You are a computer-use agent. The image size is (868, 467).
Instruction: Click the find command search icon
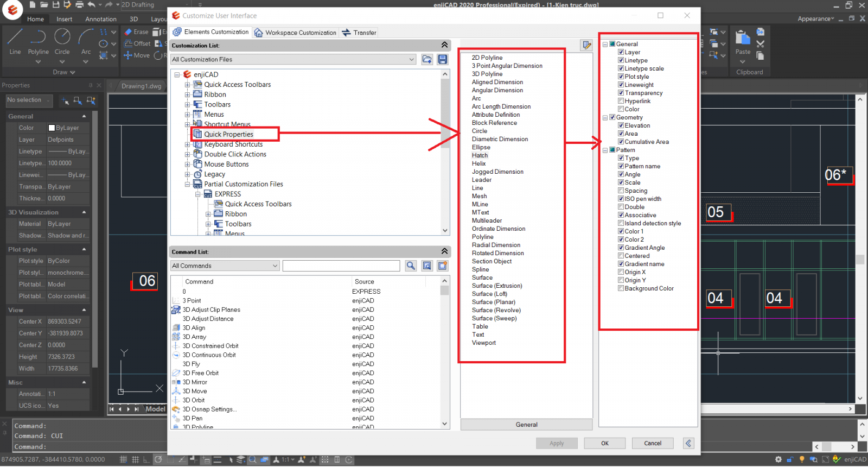pos(411,266)
